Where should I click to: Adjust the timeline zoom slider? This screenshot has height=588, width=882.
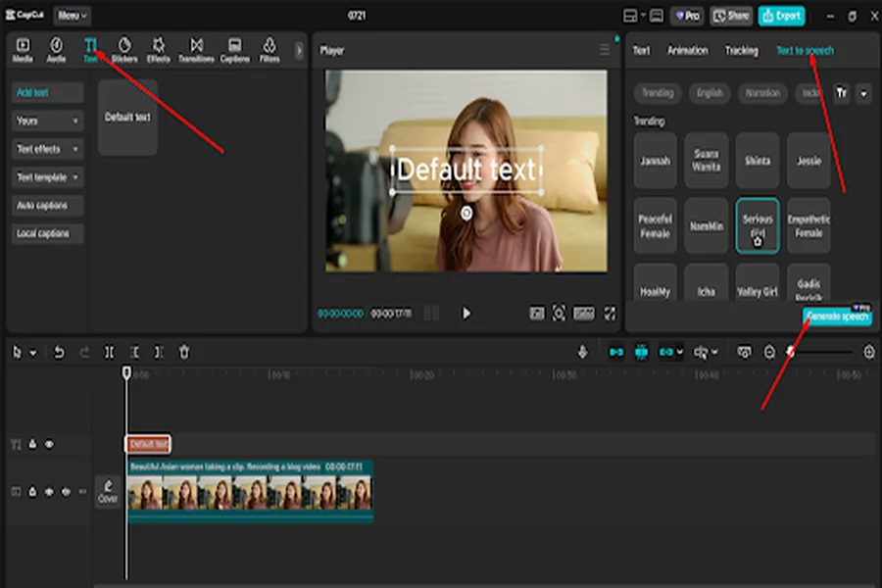(819, 352)
